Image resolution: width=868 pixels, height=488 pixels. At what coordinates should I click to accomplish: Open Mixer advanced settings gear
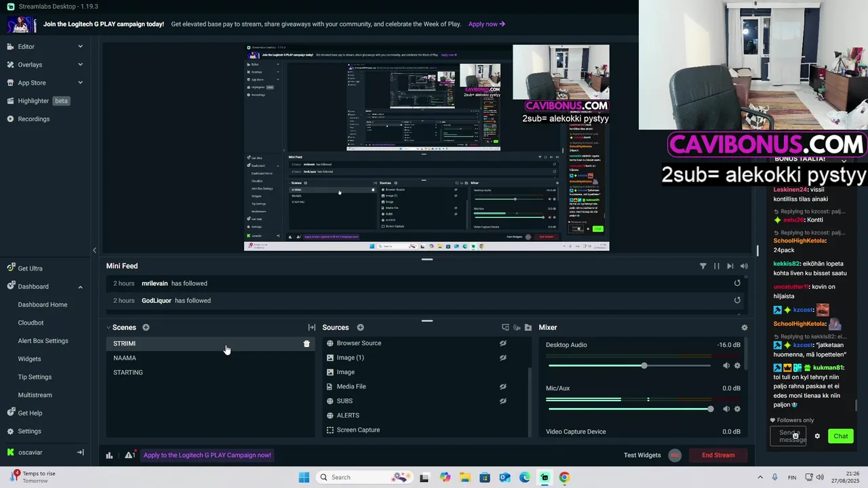[x=745, y=327]
